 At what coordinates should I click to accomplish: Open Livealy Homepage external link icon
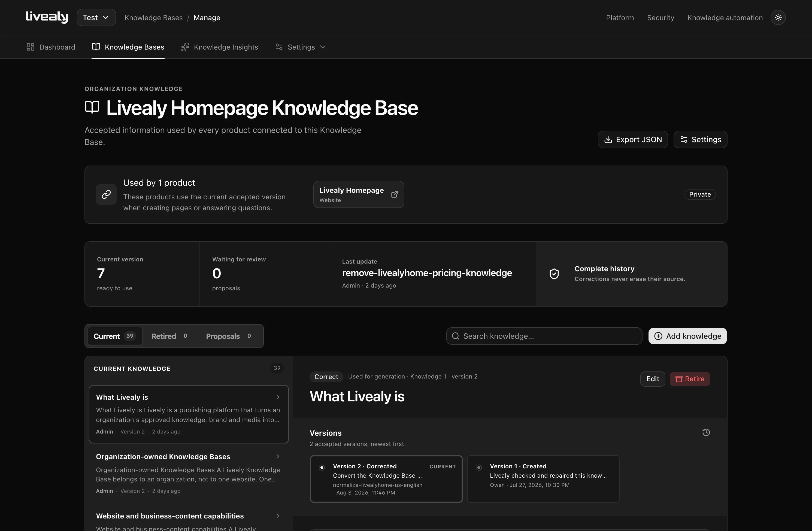pos(394,194)
